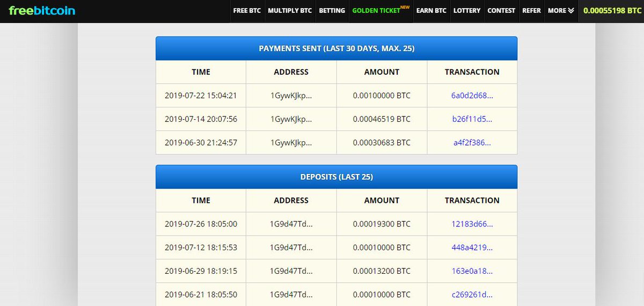Select address 1GywKJkp... in 2019-06-30 row
Image resolution: width=644 pixels, height=306 pixels.
coord(291,143)
